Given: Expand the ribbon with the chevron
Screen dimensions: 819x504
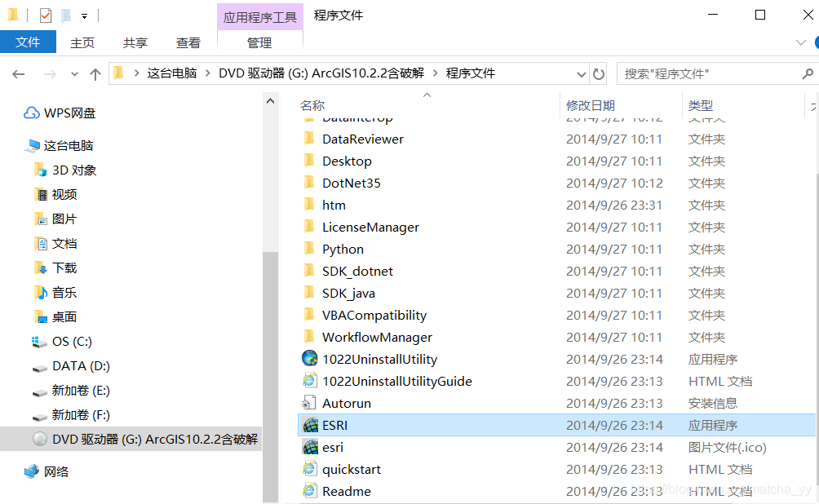Looking at the screenshot, I should coord(800,42).
